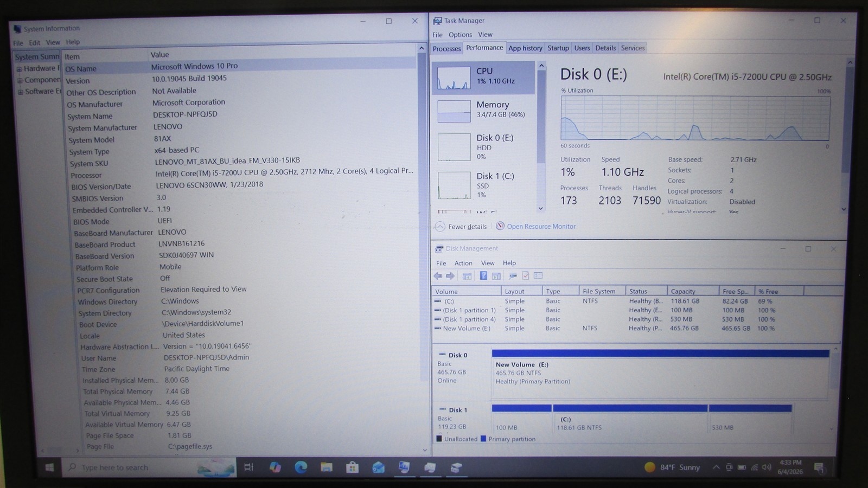Select New Volume (E:) partition graphic on Disk 0
868x488 pixels.
(660, 374)
